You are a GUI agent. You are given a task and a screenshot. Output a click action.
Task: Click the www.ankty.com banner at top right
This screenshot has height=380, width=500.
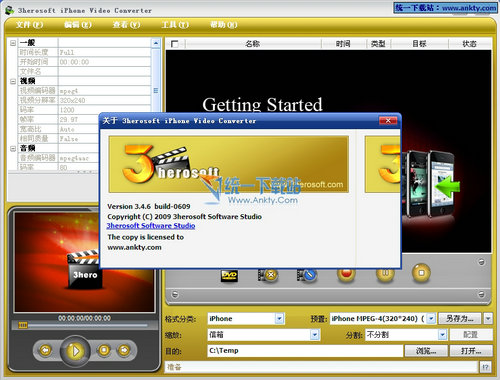pos(445,8)
